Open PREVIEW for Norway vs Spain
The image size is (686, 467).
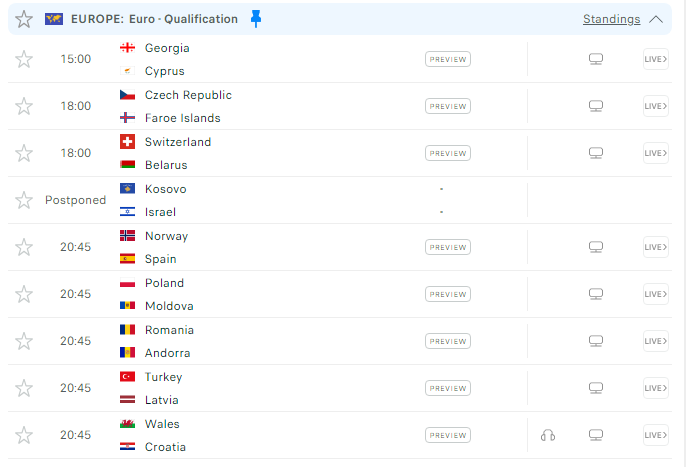tap(448, 247)
